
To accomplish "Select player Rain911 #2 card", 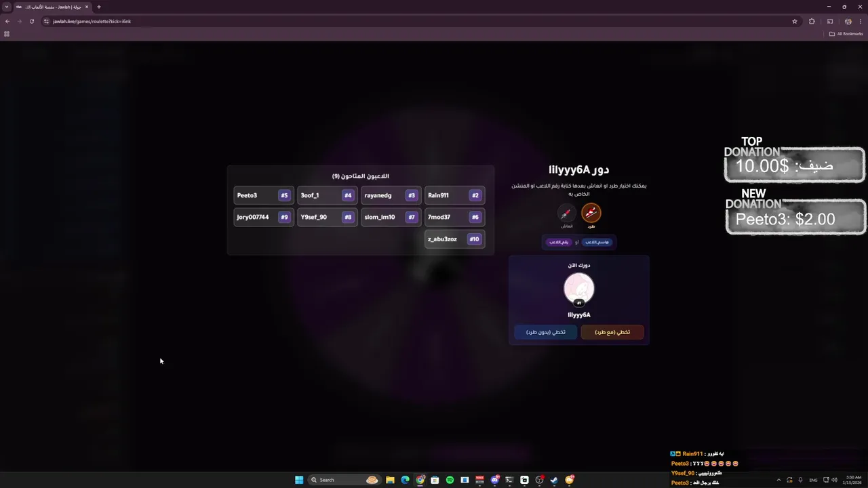I will pos(454,195).
